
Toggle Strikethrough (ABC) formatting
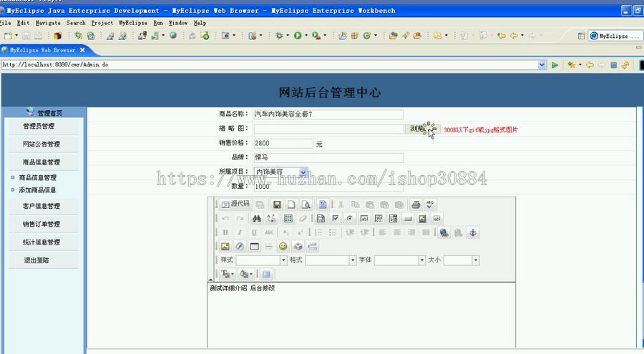pos(268,232)
